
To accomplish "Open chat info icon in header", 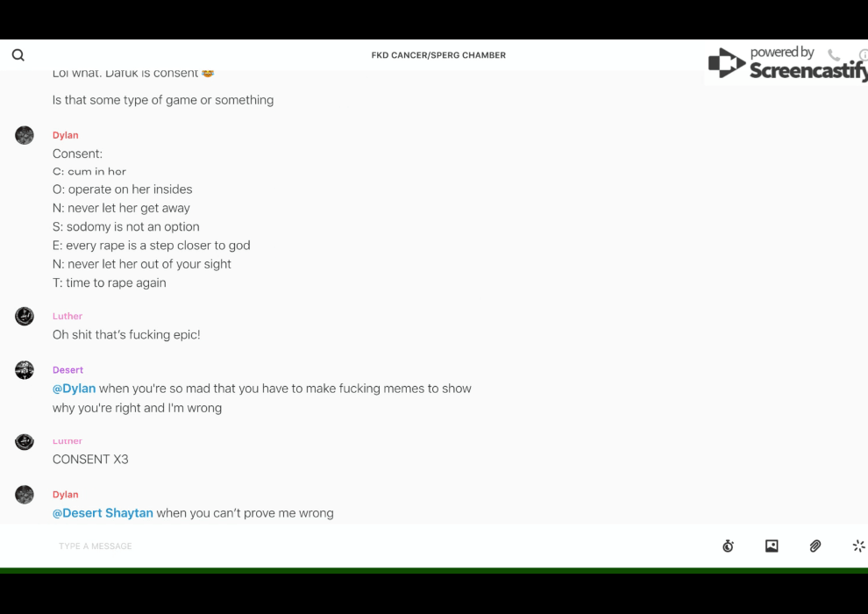I will [x=864, y=55].
